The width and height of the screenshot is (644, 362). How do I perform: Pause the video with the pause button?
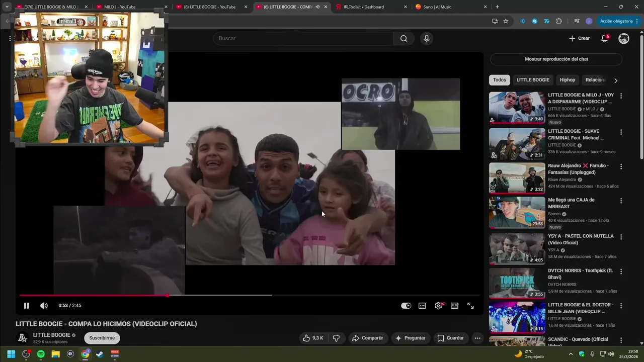click(26, 306)
